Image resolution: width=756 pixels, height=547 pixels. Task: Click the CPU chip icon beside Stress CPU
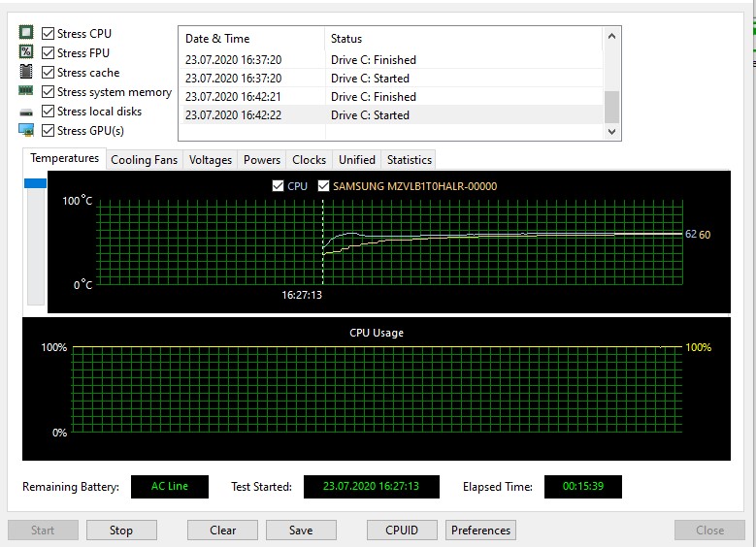tap(26, 33)
